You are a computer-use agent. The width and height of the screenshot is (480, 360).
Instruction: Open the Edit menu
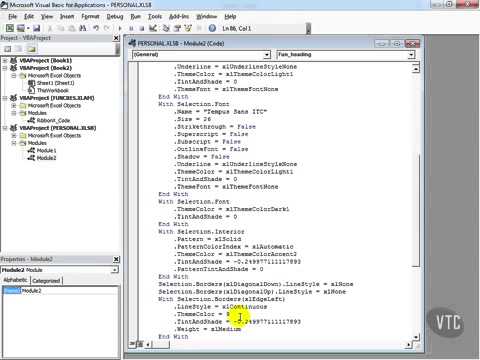click(x=29, y=16)
